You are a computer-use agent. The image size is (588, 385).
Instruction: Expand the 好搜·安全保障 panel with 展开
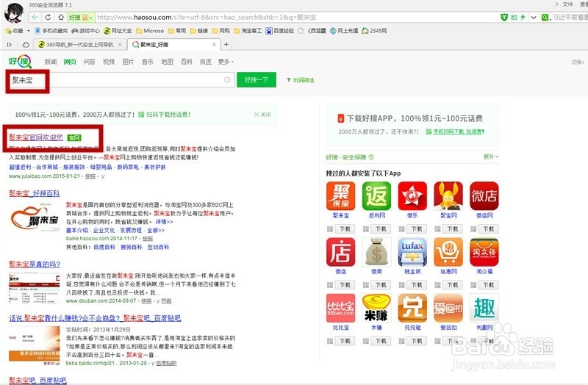click(491, 156)
